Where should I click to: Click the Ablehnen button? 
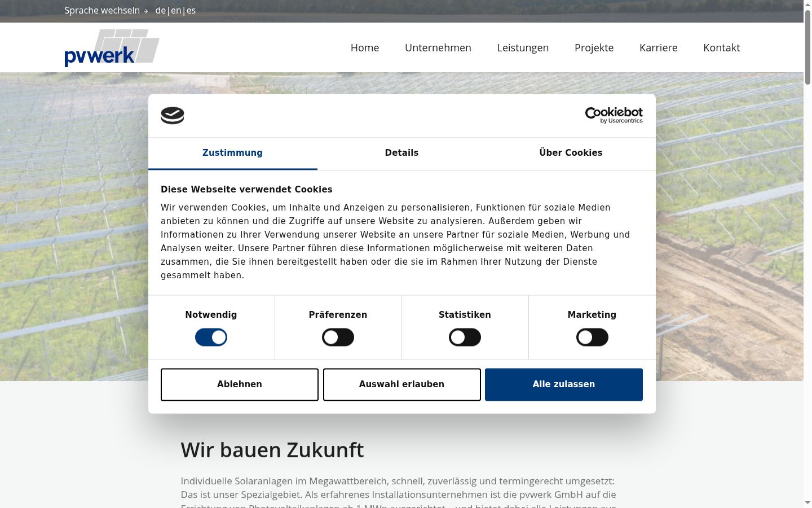pos(240,384)
